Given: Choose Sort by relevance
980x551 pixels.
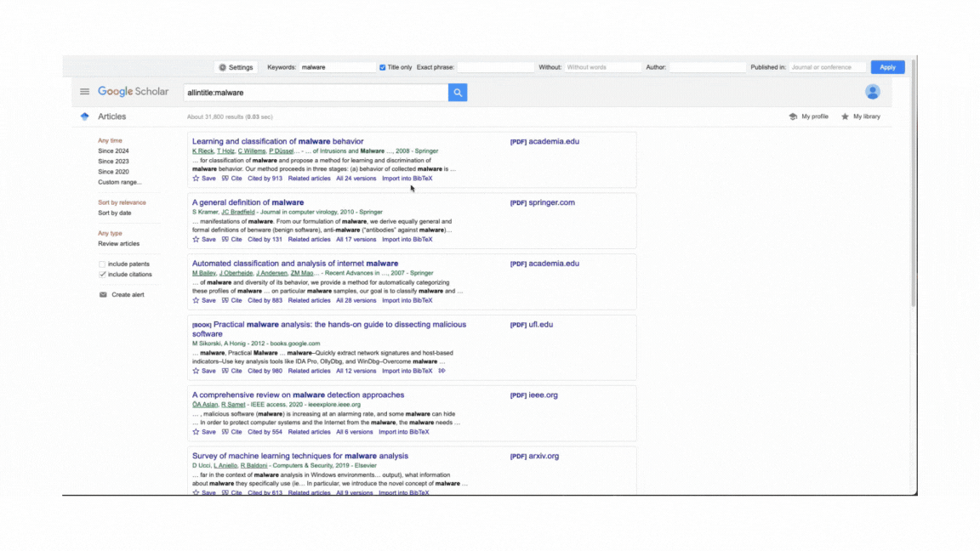Looking at the screenshot, I should [122, 202].
